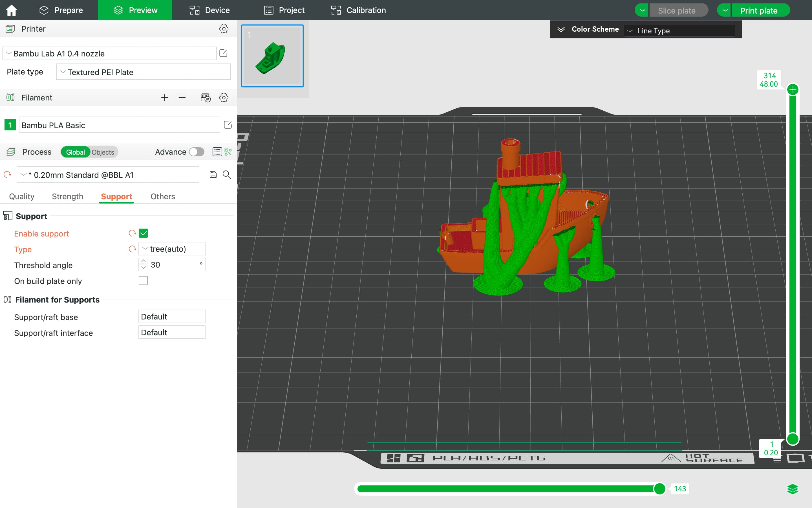812x508 pixels.
Task: Edit Bambu PLA Basic filament preset
Action: pyautogui.click(x=228, y=125)
